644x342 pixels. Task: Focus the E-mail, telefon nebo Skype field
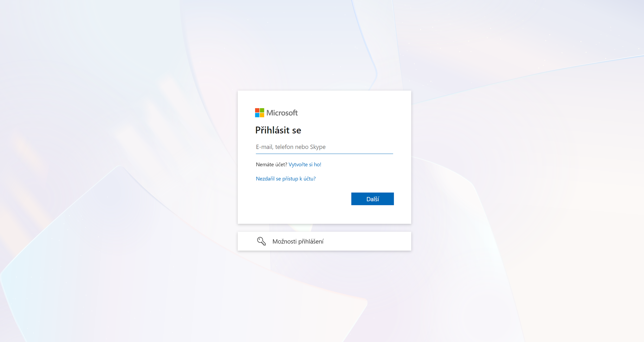324,147
